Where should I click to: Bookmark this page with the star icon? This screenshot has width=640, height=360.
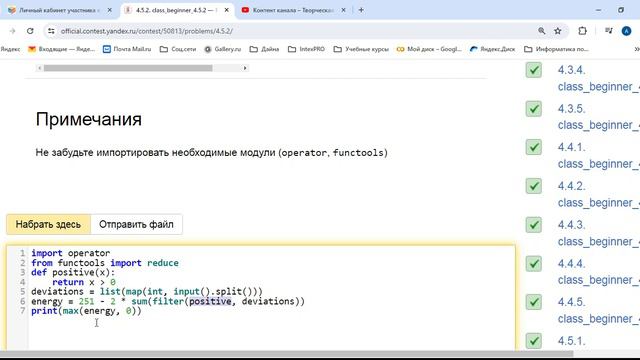558,31
